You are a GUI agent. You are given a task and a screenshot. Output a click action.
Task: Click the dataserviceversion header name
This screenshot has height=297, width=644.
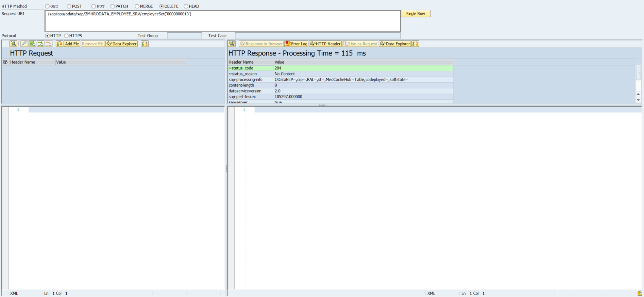[245, 91]
